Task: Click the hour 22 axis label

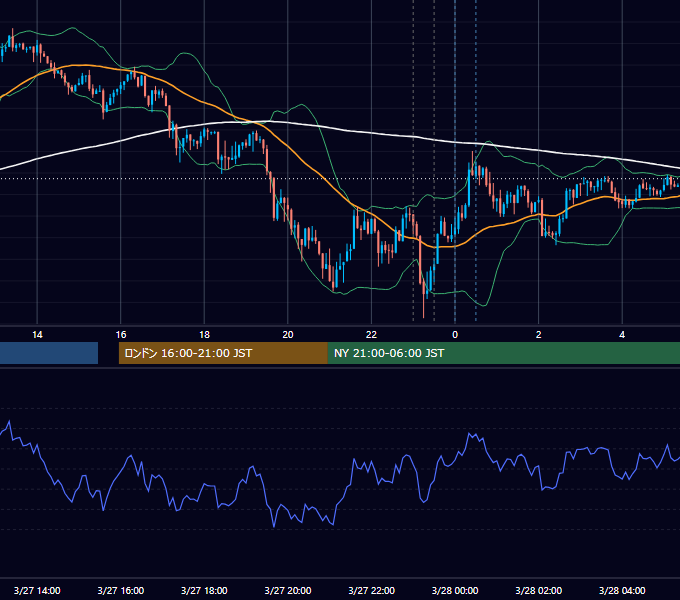Action: 371,335
